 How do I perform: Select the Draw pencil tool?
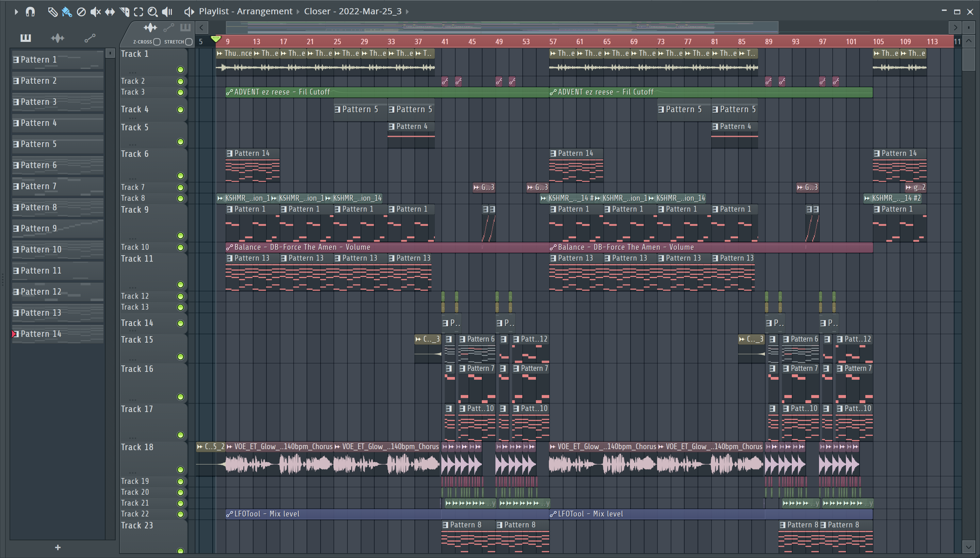[52, 12]
